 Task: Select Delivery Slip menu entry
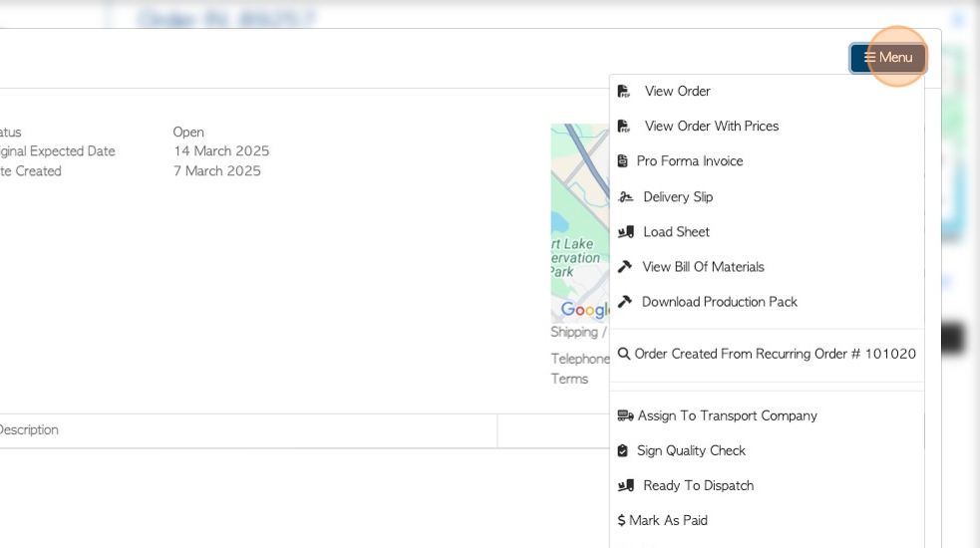678,197
